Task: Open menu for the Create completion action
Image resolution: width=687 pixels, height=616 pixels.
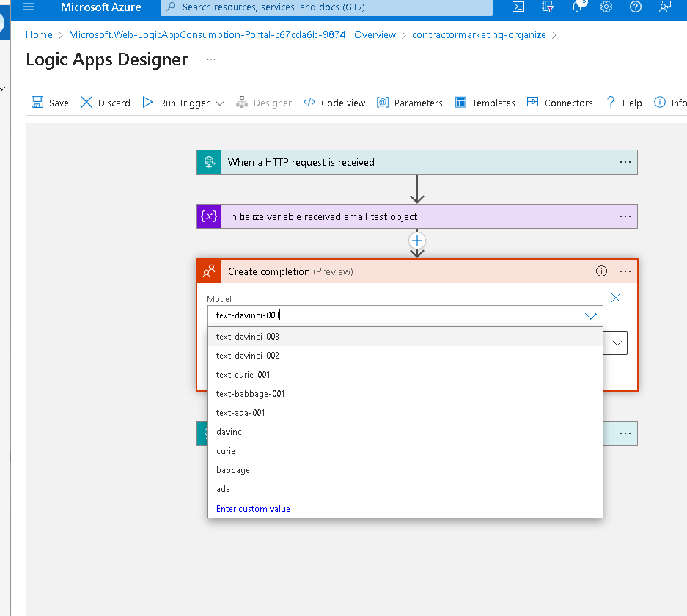Action: tap(625, 271)
